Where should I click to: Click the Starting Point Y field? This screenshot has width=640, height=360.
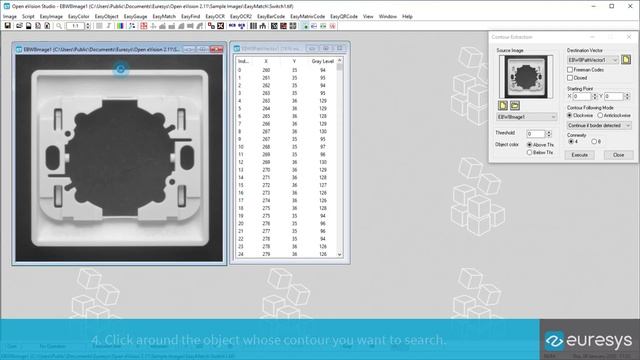614,96
